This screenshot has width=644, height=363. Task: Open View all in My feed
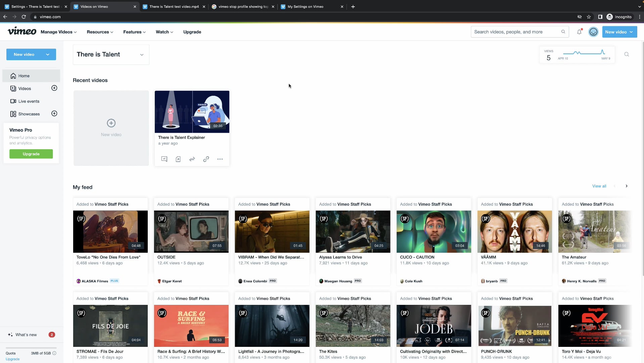click(599, 186)
